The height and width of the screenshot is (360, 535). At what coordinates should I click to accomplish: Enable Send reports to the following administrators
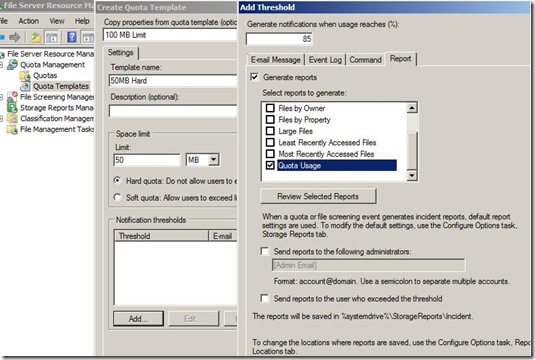click(265, 251)
